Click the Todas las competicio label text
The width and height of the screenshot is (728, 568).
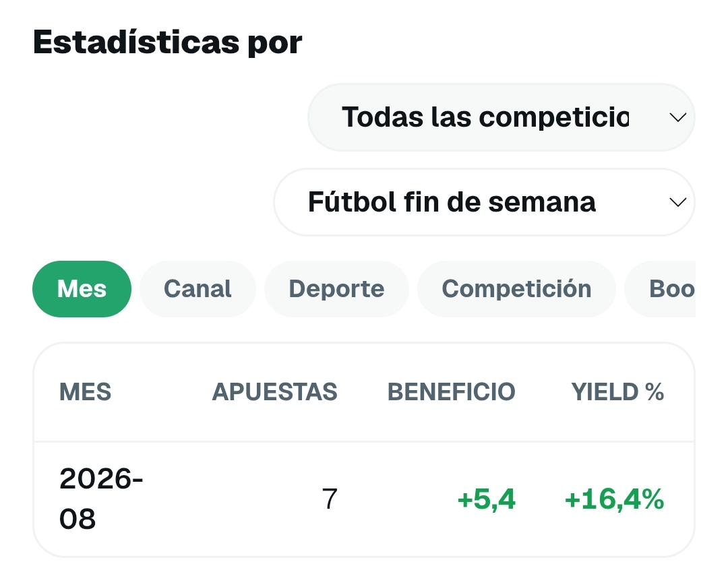click(485, 117)
